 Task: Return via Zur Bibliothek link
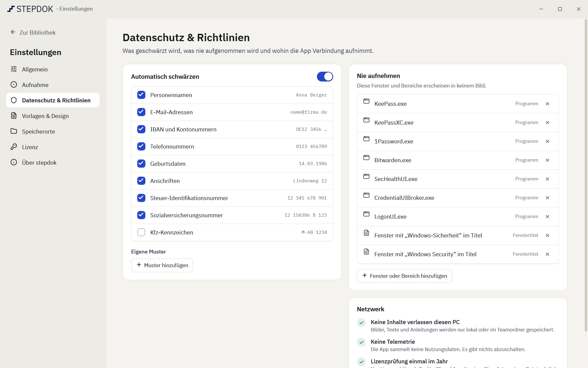[33, 32]
